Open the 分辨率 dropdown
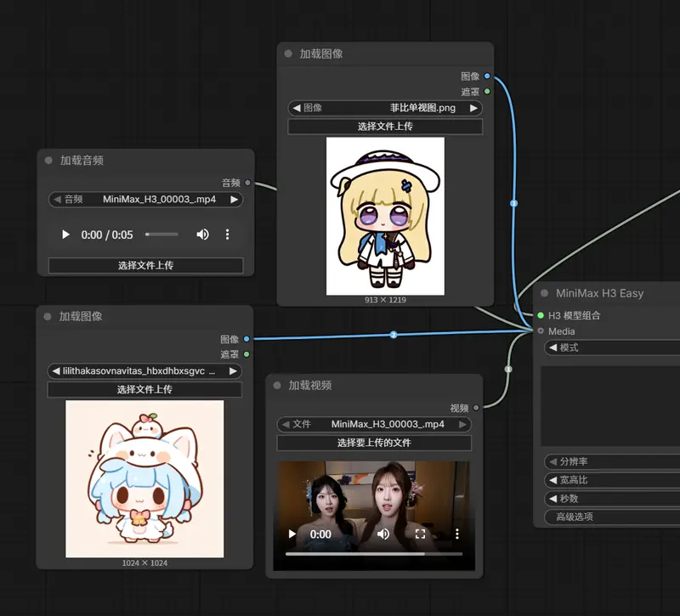 pos(612,461)
